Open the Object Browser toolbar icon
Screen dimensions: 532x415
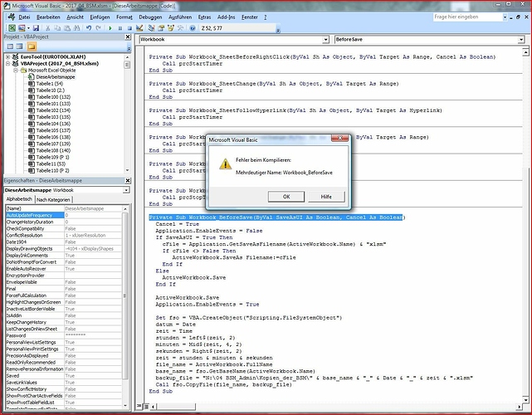pyautogui.click(x=171, y=28)
